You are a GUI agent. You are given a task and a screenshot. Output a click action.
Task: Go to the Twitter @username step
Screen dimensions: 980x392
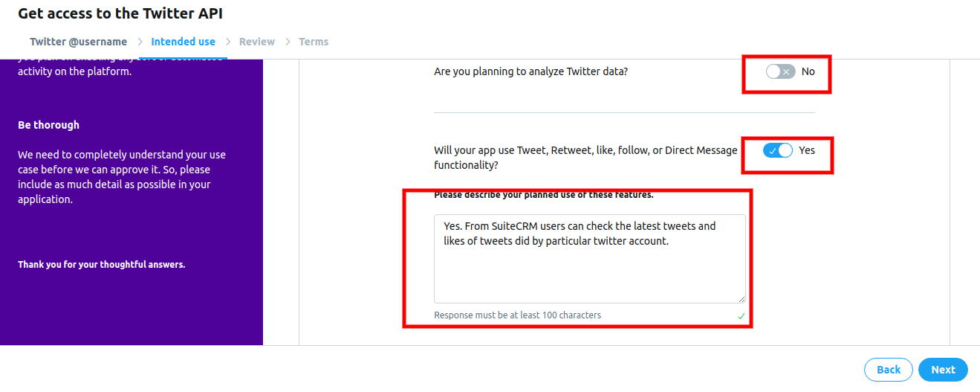click(78, 42)
